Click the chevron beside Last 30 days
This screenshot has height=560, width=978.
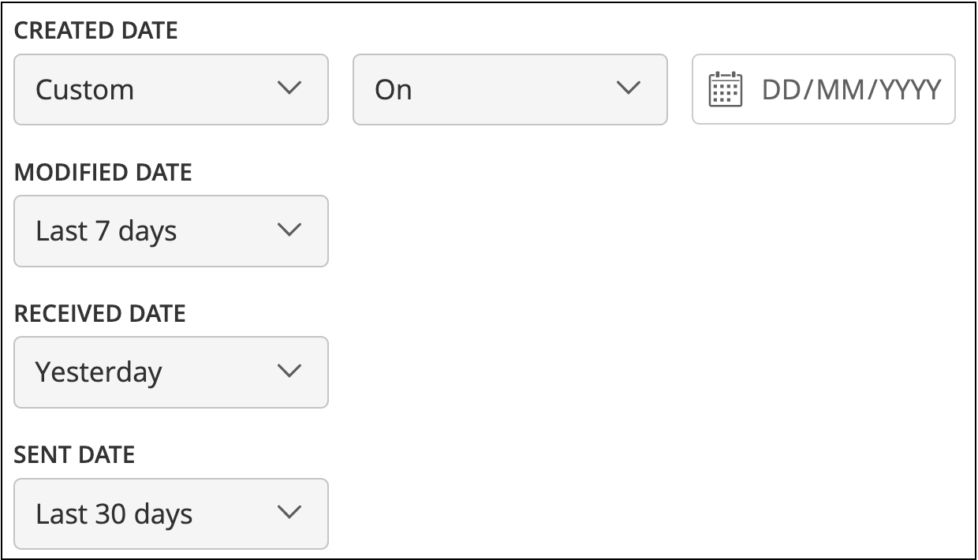coord(290,513)
